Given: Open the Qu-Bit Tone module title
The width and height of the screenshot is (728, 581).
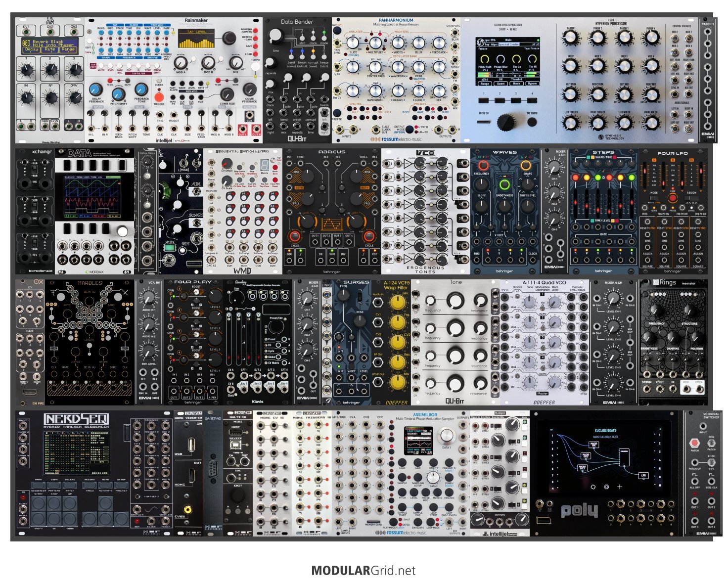Looking at the screenshot, I should 455,282.
